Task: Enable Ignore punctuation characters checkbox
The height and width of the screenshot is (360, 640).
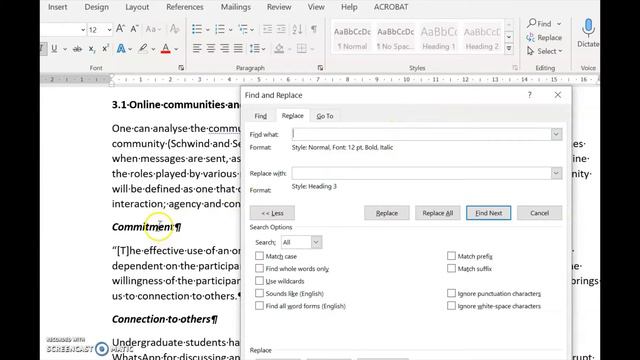Action: tap(451, 293)
